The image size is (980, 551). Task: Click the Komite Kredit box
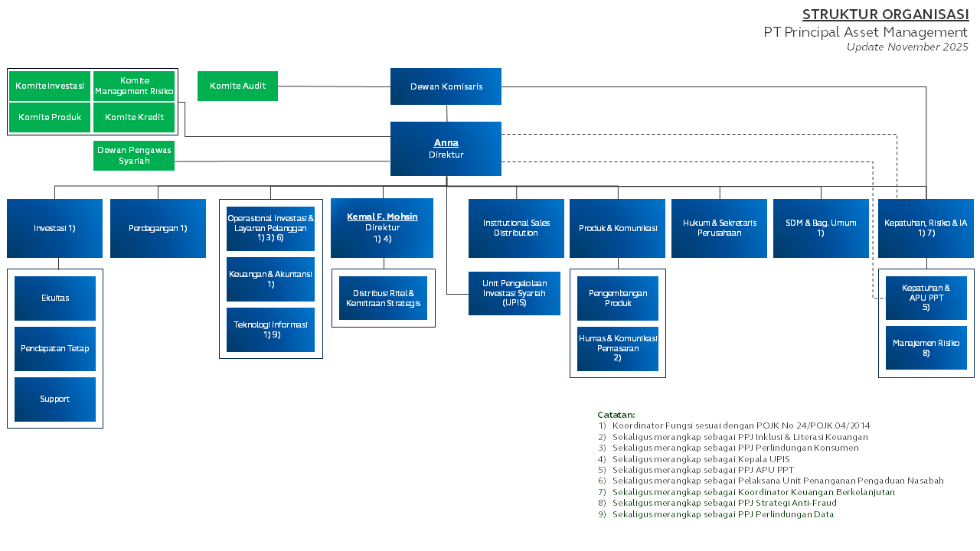pyautogui.click(x=134, y=117)
